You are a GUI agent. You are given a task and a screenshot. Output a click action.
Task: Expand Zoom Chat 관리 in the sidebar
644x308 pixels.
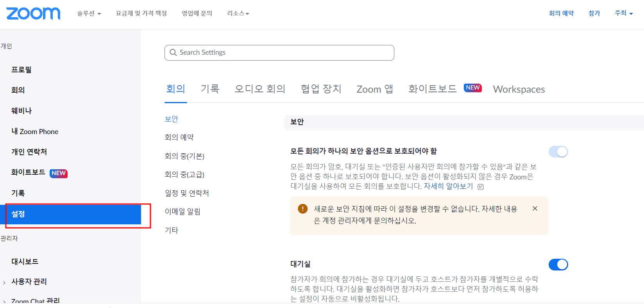(4, 302)
